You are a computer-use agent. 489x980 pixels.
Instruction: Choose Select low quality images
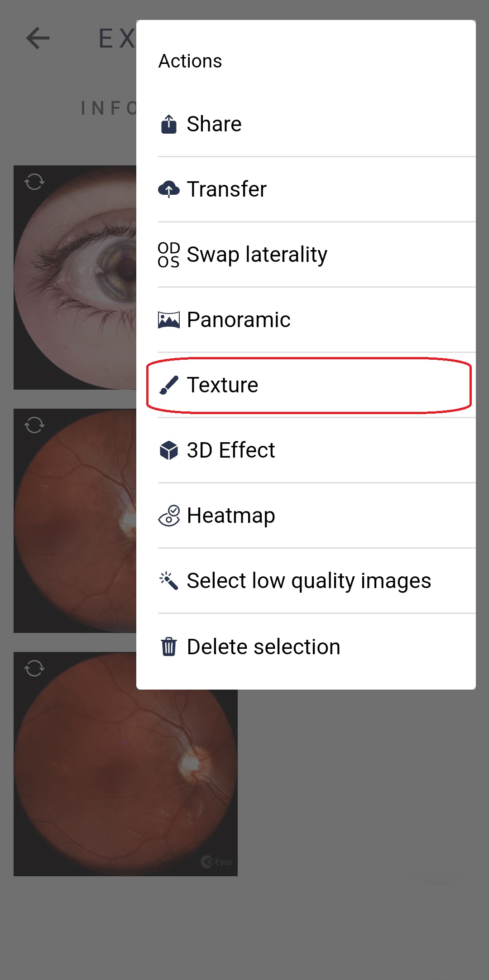tap(309, 581)
